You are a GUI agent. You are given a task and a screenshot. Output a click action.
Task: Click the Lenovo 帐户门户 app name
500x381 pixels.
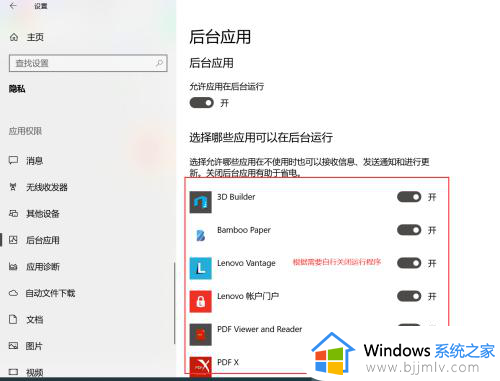coord(248,296)
